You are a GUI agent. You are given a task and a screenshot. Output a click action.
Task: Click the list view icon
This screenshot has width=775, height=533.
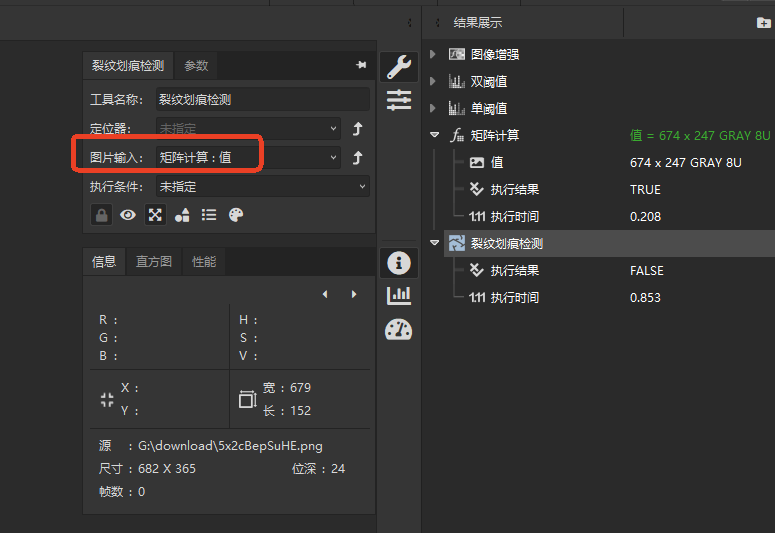(x=209, y=215)
